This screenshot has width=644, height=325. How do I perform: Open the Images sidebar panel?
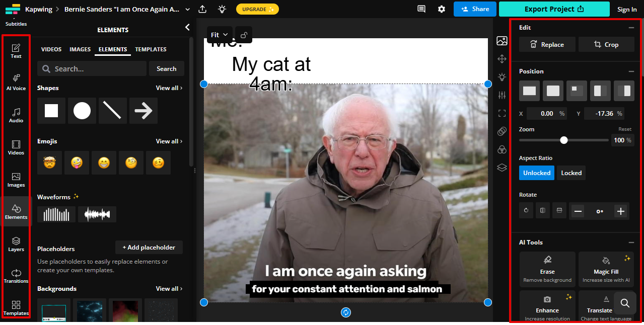click(x=16, y=180)
